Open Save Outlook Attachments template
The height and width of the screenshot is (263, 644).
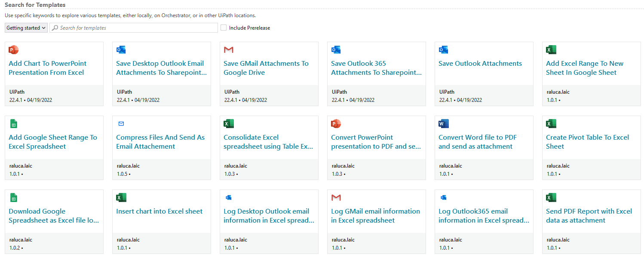click(x=480, y=64)
